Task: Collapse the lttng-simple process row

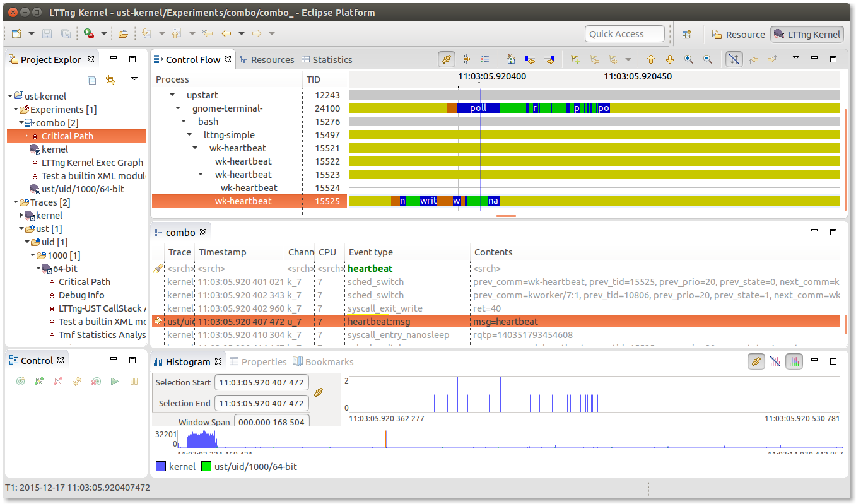Action: coord(189,135)
